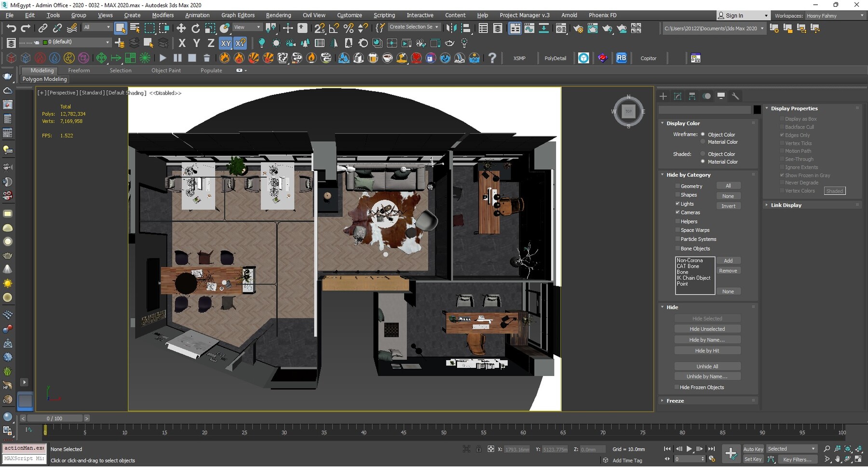This screenshot has width=868, height=470.
Task: Open the layer (default) dropdown
Action: click(x=107, y=42)
